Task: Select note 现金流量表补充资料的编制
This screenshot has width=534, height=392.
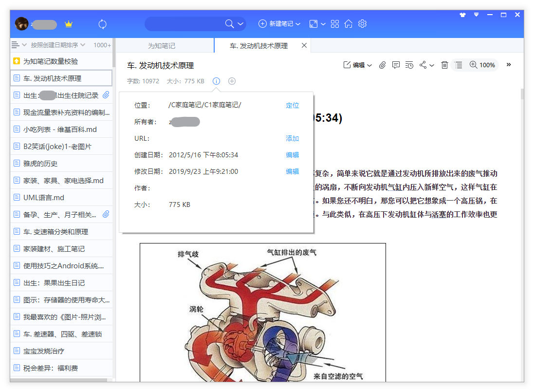Action: (61, 112)
